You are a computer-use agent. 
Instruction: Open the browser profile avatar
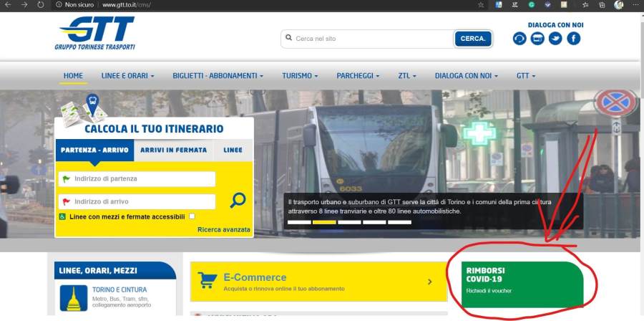618,5
